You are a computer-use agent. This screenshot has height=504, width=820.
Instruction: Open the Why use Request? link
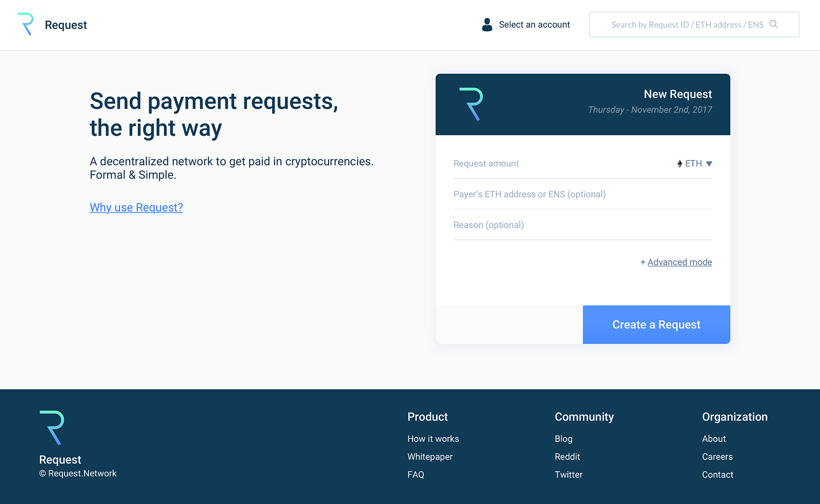coord(136,207)
